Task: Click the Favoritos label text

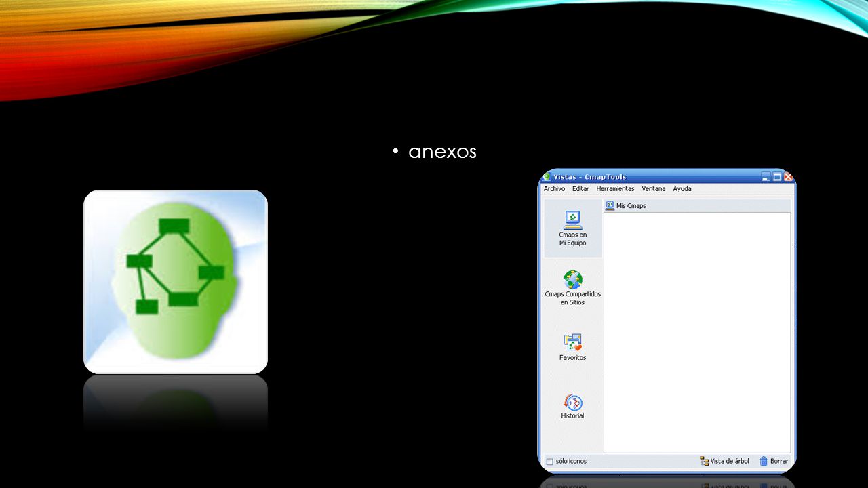Action: point(573,357)
